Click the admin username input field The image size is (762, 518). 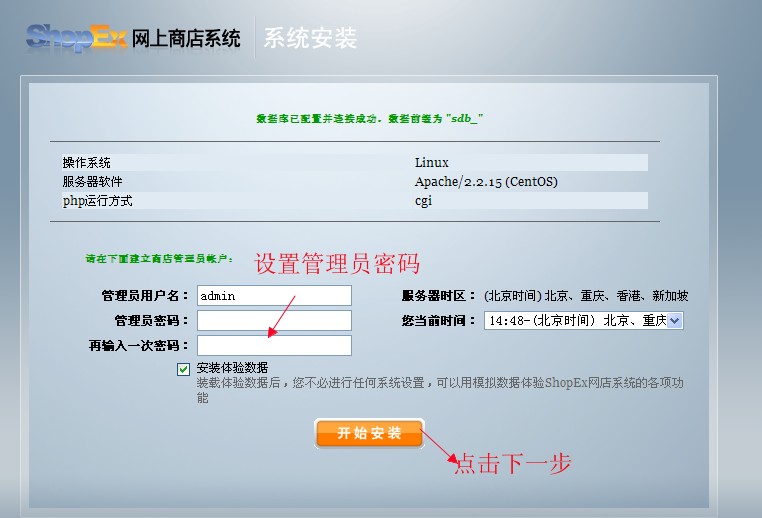pos(274,295)
